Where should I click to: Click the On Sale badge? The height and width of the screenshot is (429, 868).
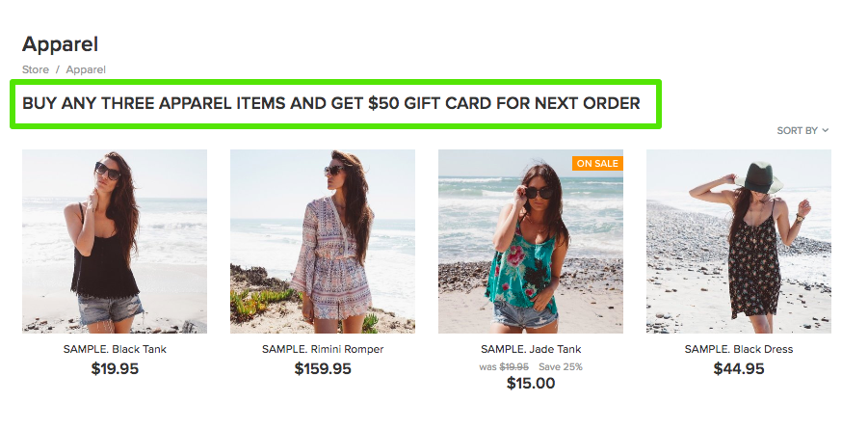tap(597, 163)
